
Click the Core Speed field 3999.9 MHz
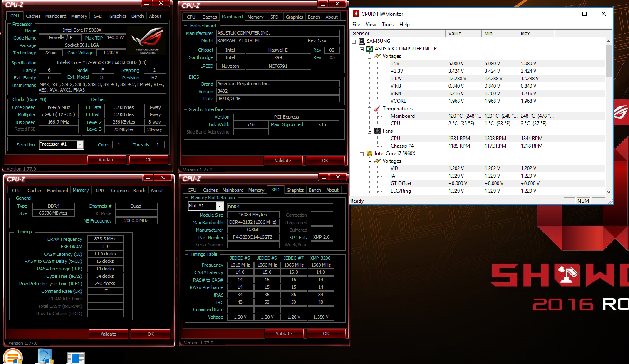(59, 107)
